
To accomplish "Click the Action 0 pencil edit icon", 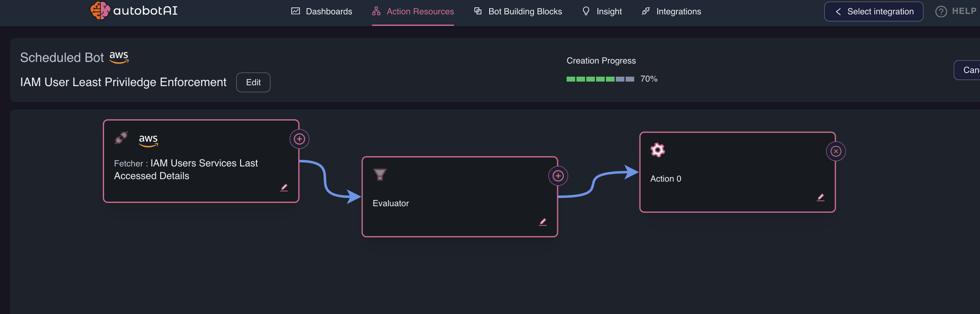I will pos(821,197).
